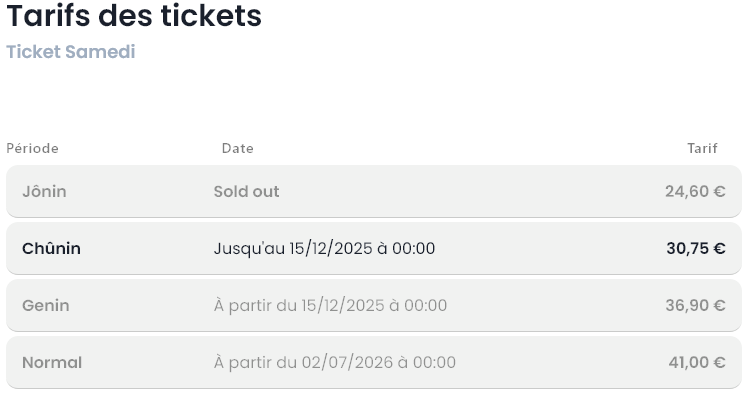Click the 'Période' column header

point(32,148)
